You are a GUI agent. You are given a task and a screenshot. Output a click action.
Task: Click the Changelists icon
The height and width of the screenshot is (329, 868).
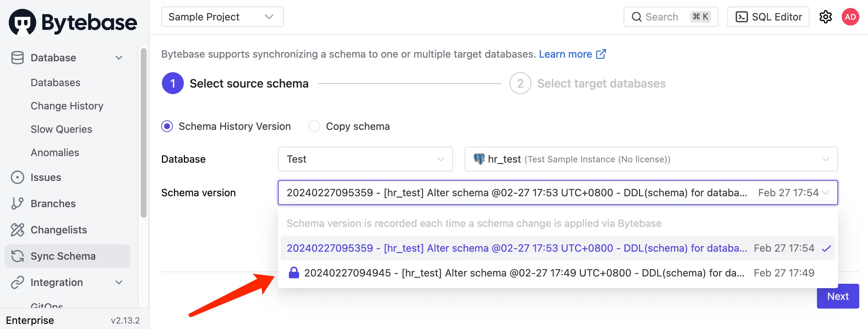(17, 230)
